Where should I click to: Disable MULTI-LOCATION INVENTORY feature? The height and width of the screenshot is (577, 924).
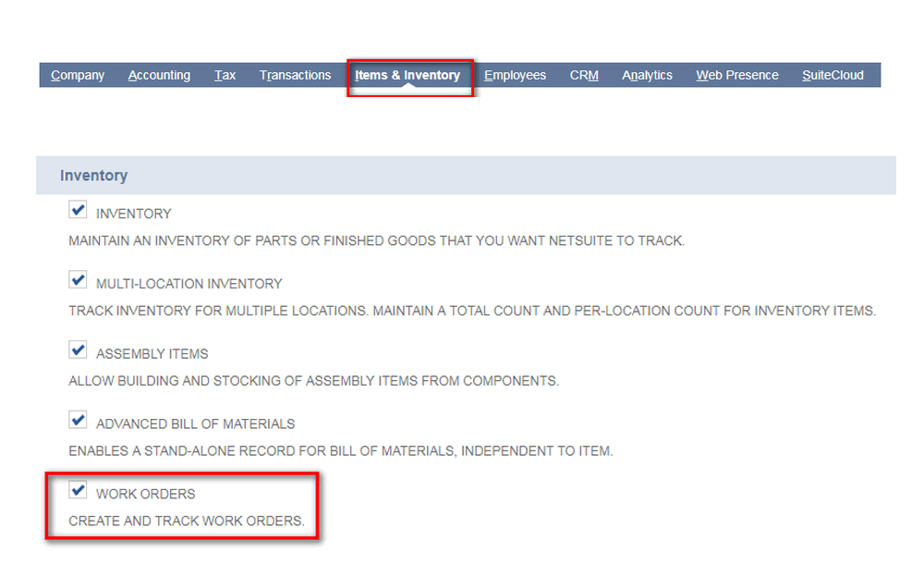click(78, 279)
